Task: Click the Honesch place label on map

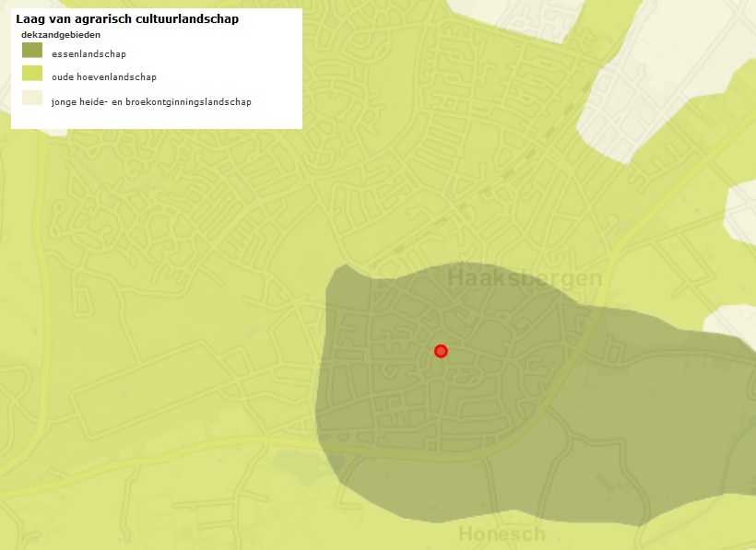Action: tap(502, 534)
